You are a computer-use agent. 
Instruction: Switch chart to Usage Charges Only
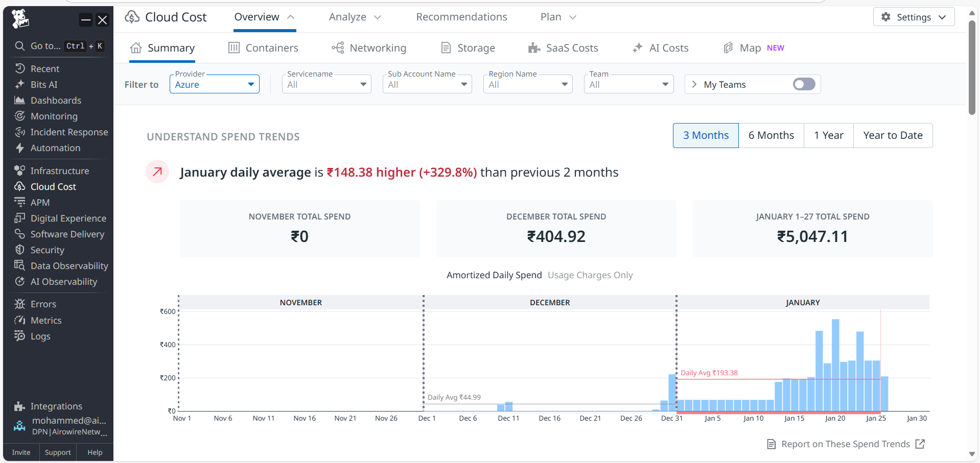[x=590, y=275]
